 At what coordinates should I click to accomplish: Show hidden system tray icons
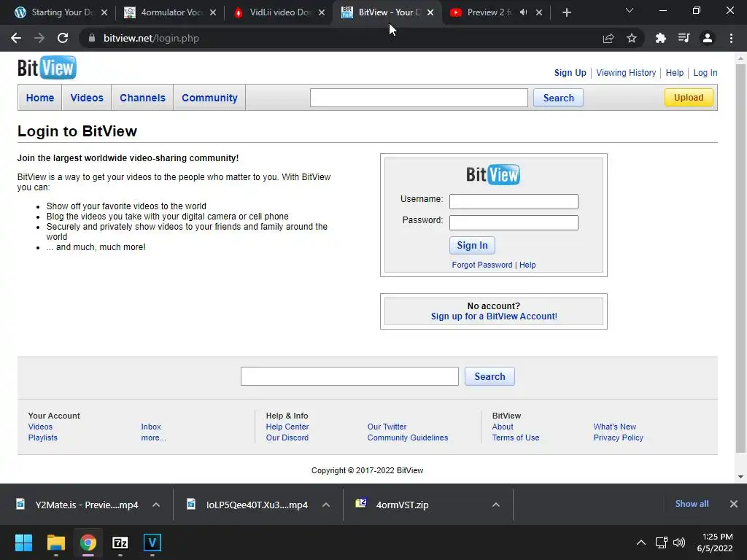click(x=641, y=542)
